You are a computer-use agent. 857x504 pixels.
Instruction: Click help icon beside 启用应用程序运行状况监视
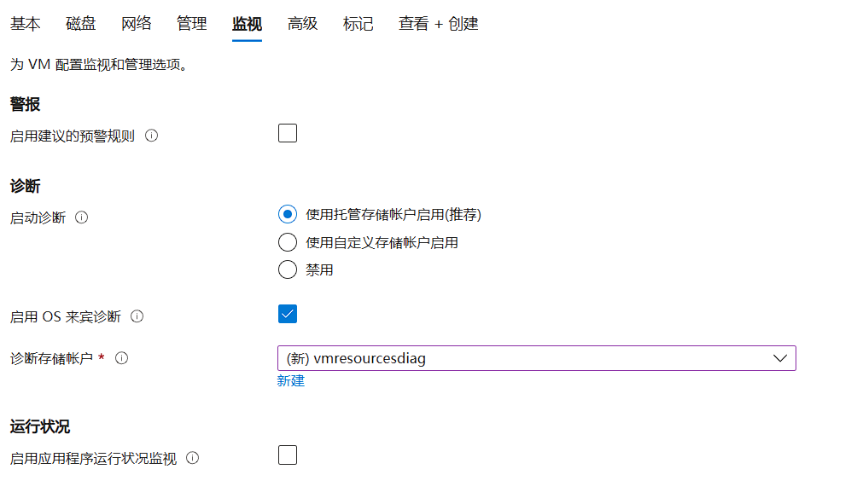click(x=192, y=458)
